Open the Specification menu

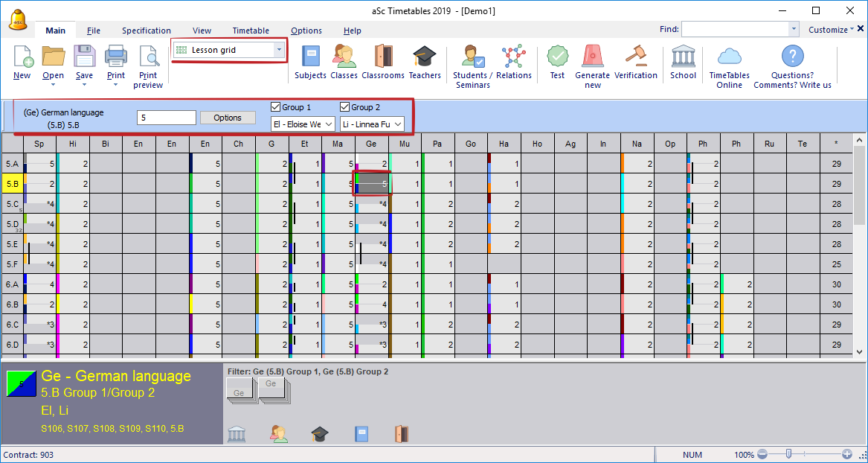click(x=147, y=31)
